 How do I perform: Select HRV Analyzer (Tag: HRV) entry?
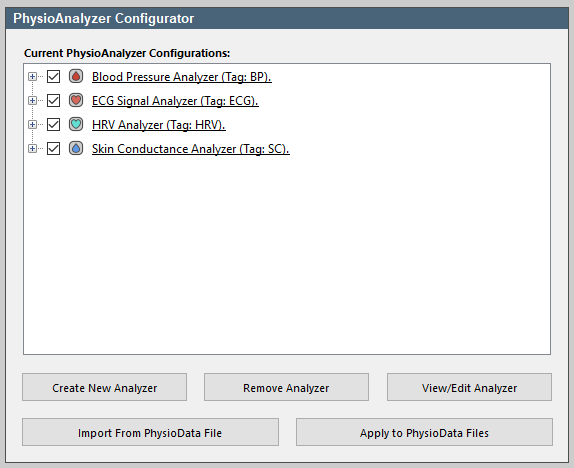[x=159, y=125]
